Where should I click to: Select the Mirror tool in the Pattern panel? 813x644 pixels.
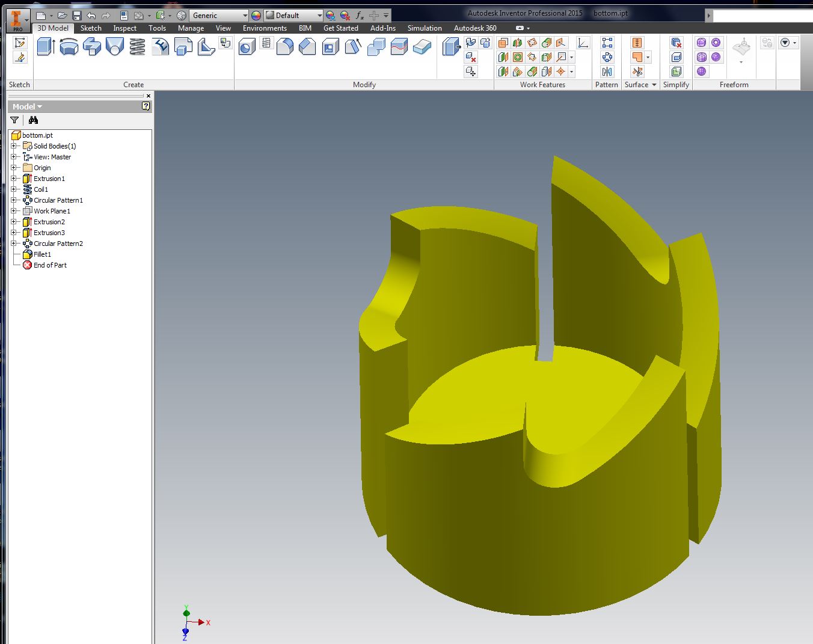coord(607,72)
